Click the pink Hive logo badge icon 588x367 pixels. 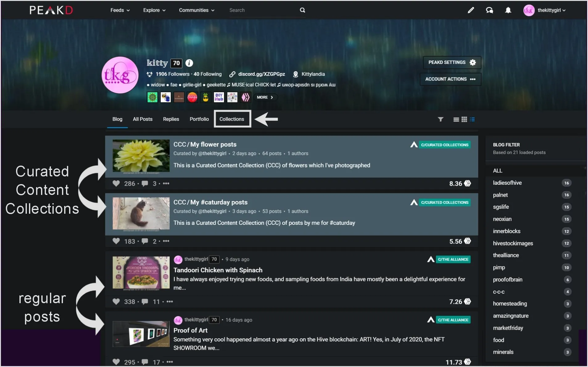(x=246, y=97)
